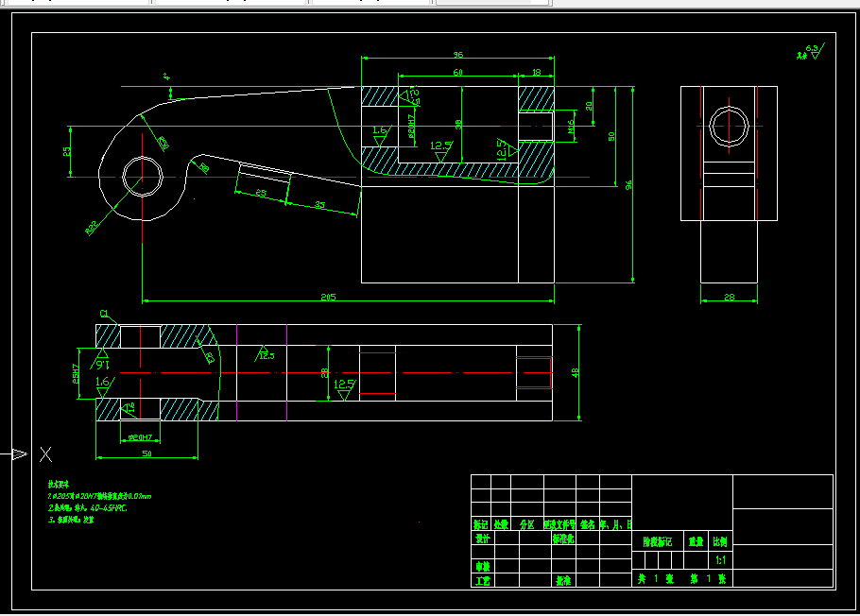Click the 年、月、日 header cell
This screenshot has height=616, width=860.
pyautogui.click(x=616, y=524)
